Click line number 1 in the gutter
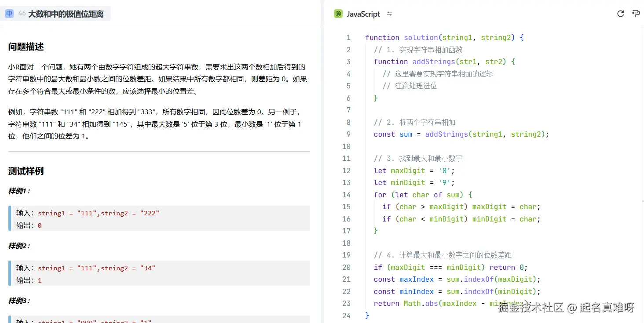644x323 pixels. point(348,38)
